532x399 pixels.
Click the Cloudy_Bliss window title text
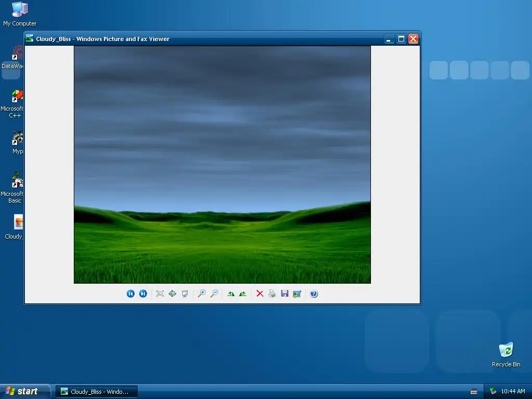click(x=103, y=38)
